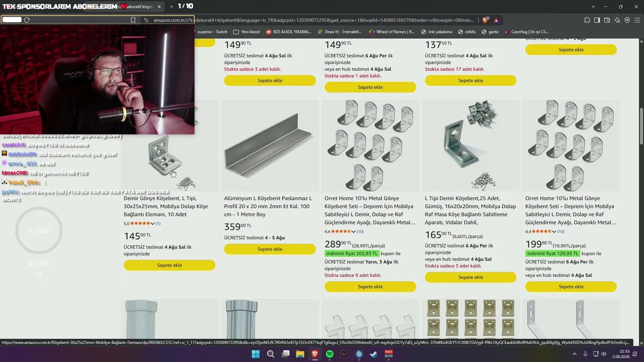This screenshot has width=644, height=362.
Task: Add the 199,90 TL Orret Home set to cart
Action: tap(571, 287)
